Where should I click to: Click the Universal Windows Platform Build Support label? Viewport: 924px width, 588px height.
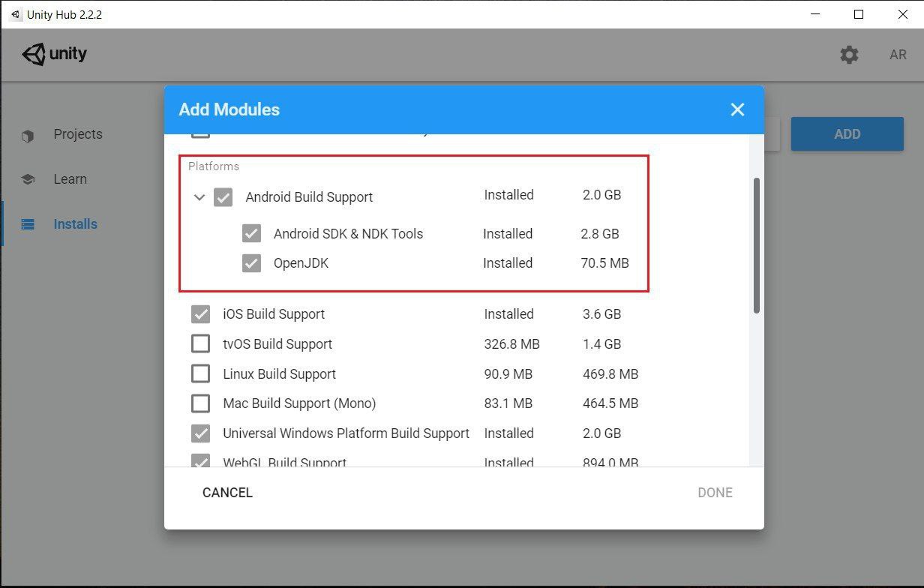tap(346, 433)
